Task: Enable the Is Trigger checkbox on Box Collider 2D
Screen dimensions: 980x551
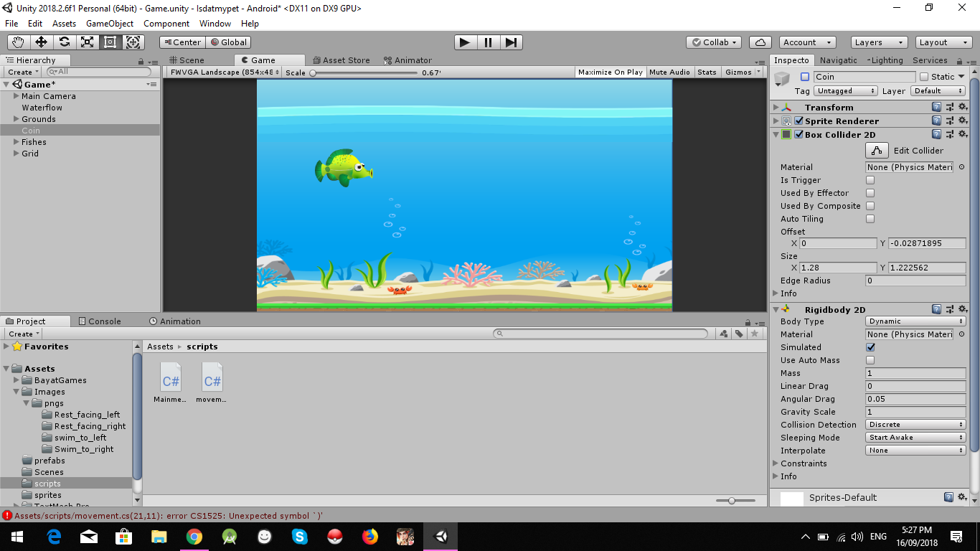Action: point(870,180)
